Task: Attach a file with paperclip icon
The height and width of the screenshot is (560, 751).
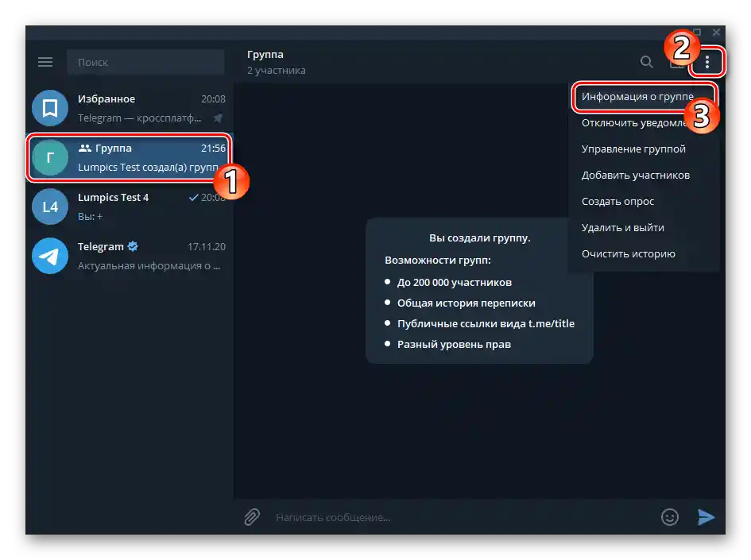Action: tap(252, 517)
